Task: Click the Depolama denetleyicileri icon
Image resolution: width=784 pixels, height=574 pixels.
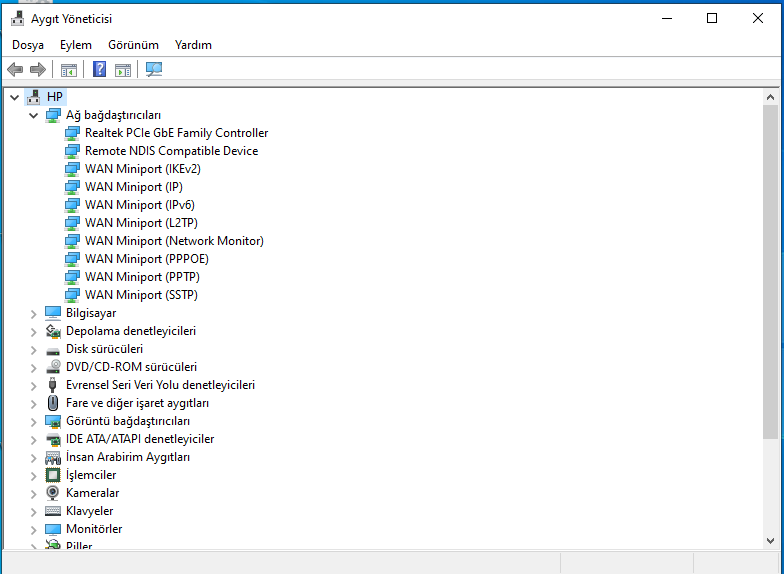Action: pos(53,331)
